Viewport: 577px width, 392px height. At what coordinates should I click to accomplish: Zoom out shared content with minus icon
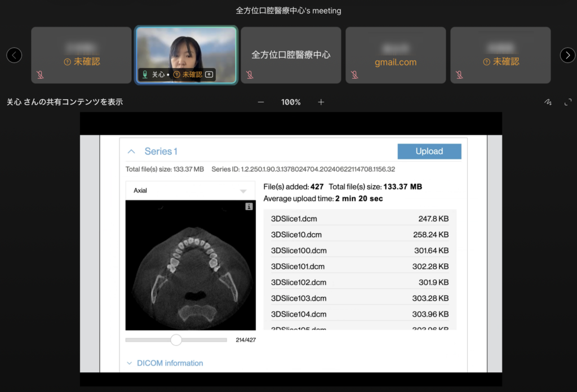pos(261,102)
